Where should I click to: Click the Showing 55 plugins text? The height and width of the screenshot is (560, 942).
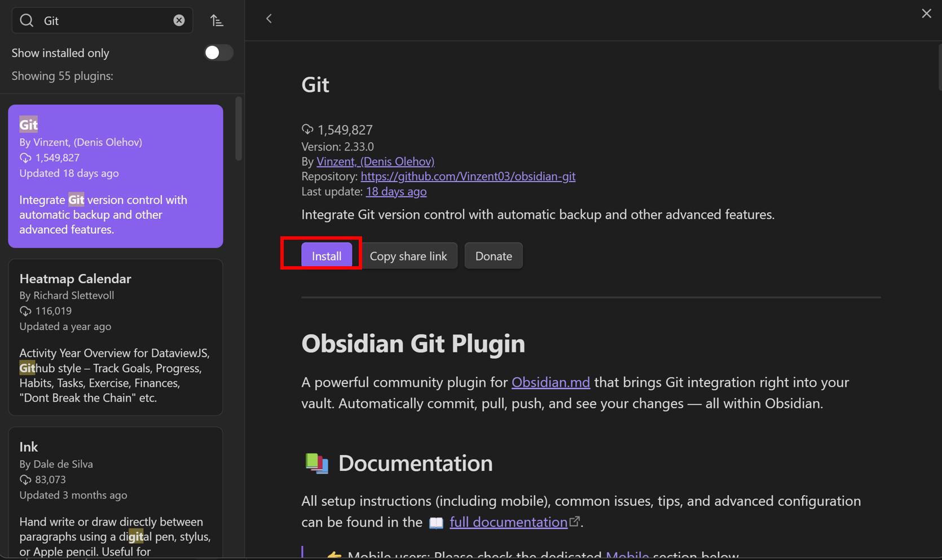63,76
